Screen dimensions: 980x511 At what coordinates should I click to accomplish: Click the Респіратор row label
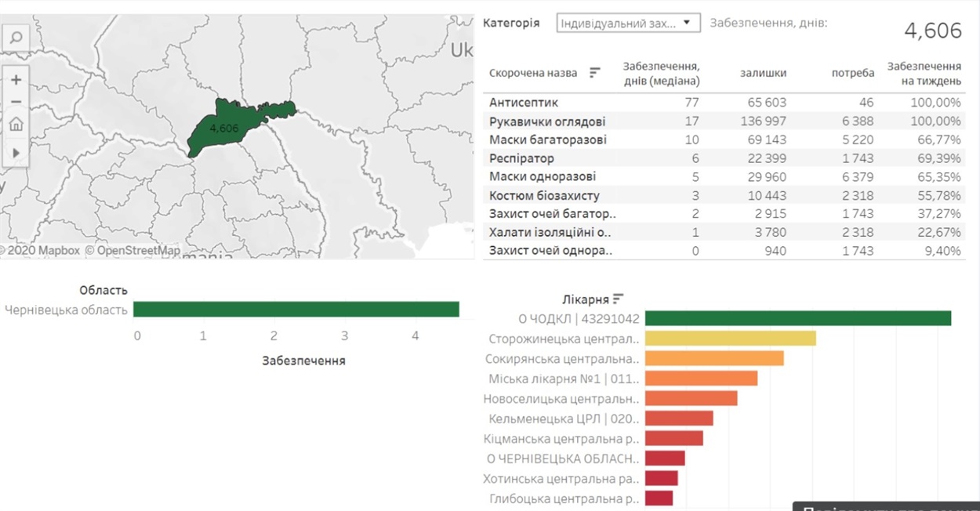point(522,158)
